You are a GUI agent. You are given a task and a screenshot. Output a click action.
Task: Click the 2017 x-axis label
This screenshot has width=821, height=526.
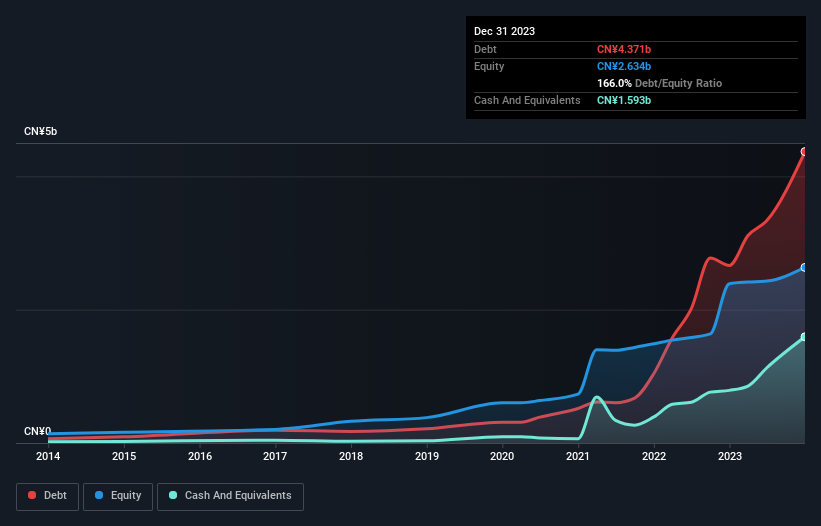tap(275, 456)
